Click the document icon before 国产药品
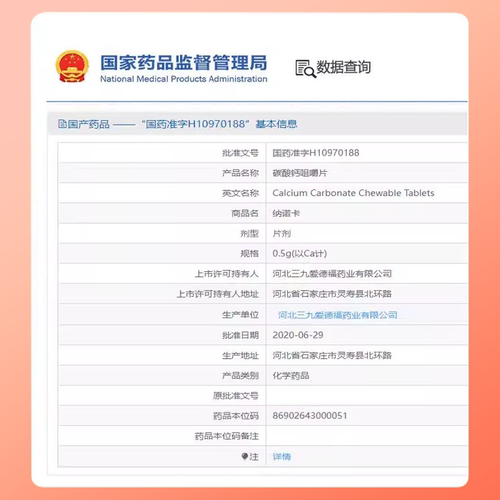 62,124
